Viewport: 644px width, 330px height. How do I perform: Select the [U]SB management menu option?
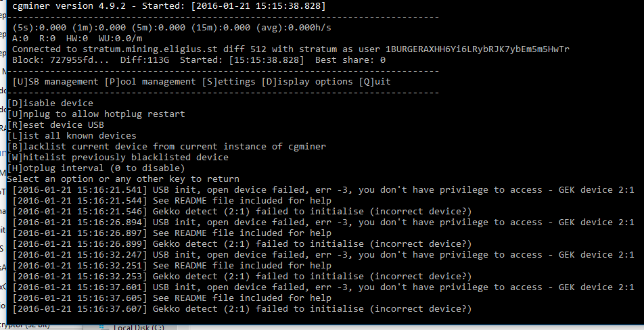[55, 82]
